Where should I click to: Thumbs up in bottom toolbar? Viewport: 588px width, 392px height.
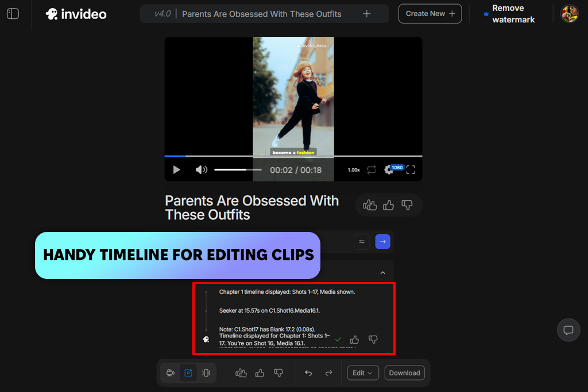pyautogui.click(x=260, y=373)
